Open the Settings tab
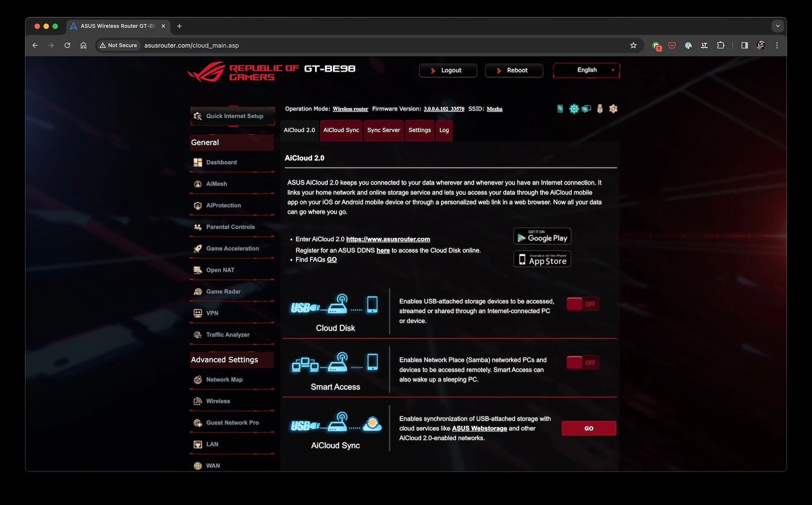This screenshot has width=812, height=505. tap(420, 130)
